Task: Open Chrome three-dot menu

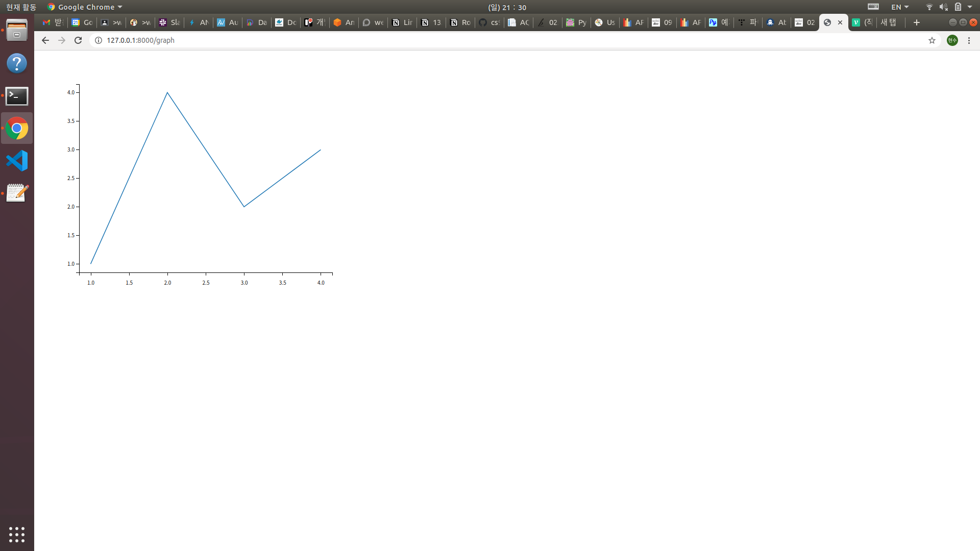Action: pos(969,40)
